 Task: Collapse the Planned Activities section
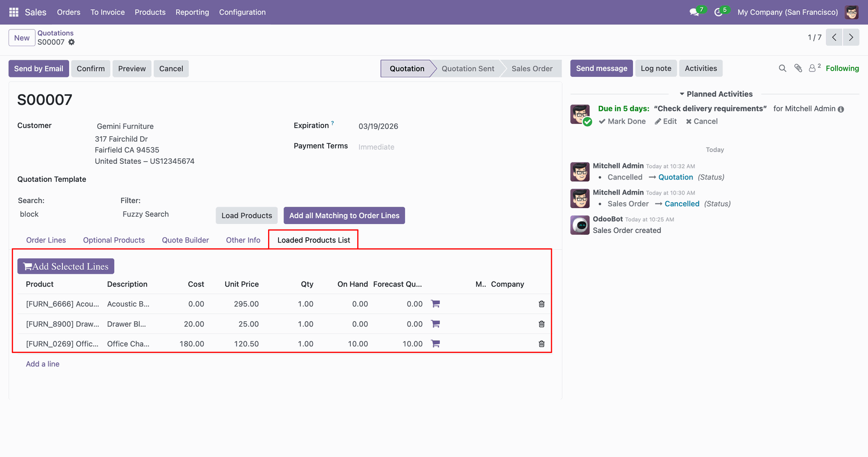click(716, 94)
